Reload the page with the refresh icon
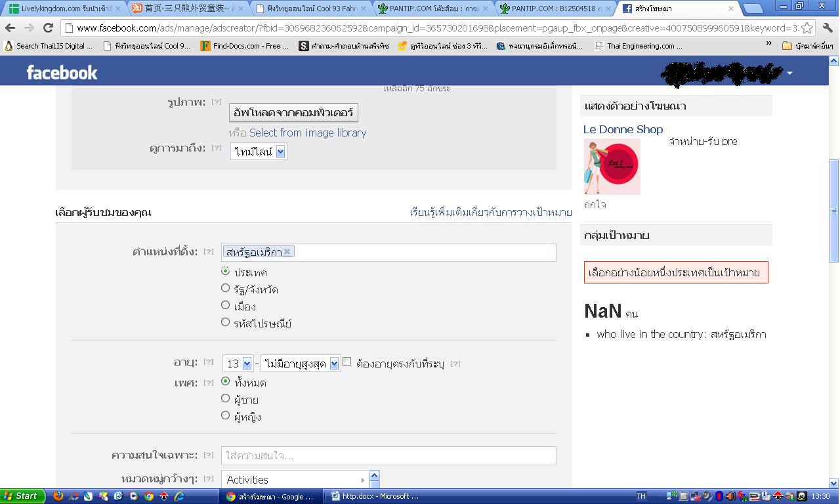The width and height of the screenshot is (840, 504). click(48, 28)
